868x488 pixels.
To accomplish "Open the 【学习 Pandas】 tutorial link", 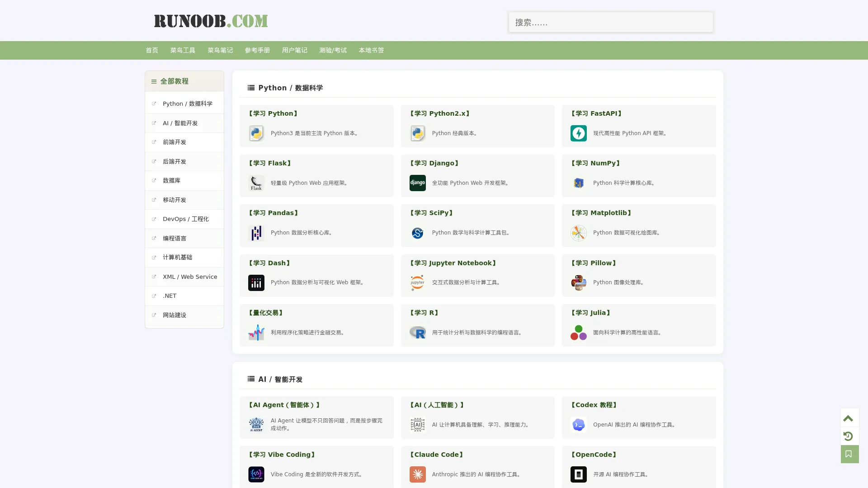I will coord(274,213).
